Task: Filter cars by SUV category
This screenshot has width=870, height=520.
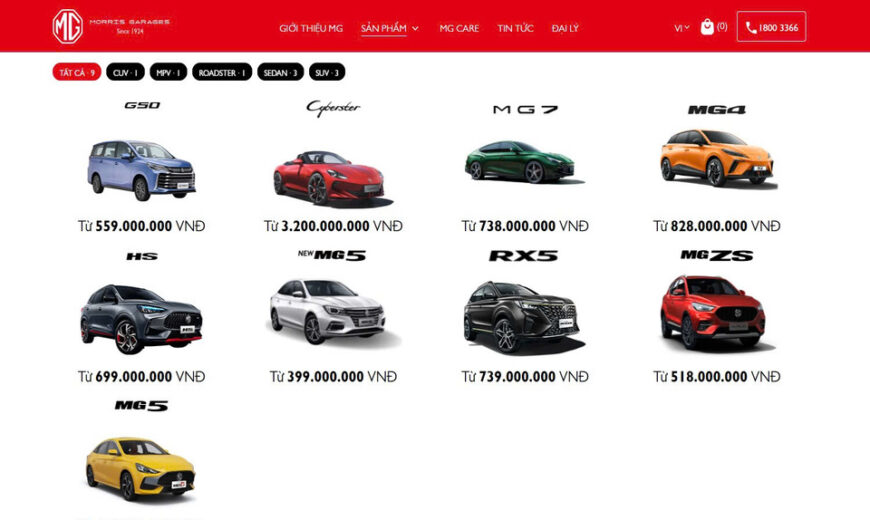Action: pyautogui.click(x=326, y=73)
